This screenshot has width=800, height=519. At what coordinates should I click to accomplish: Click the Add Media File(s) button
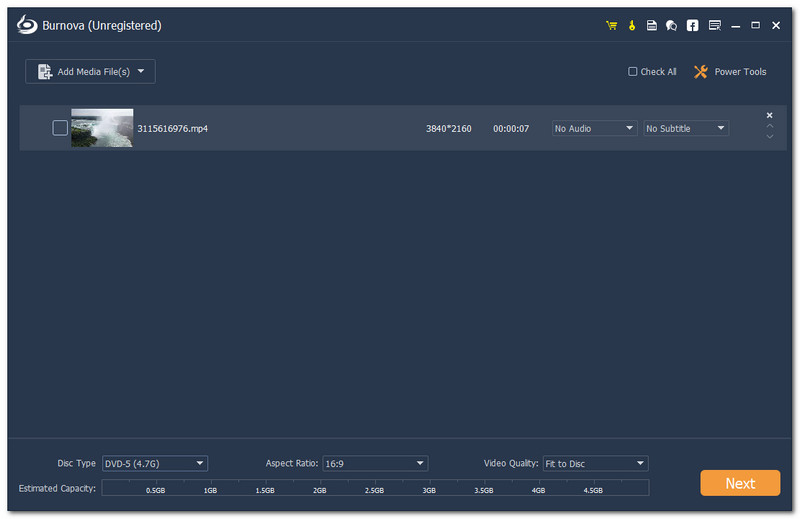point(90,71)
